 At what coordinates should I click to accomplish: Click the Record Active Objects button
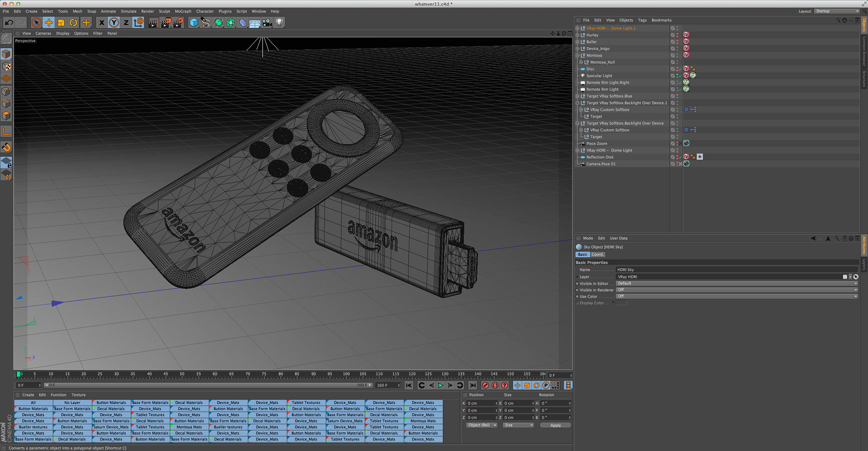[486, 385]
